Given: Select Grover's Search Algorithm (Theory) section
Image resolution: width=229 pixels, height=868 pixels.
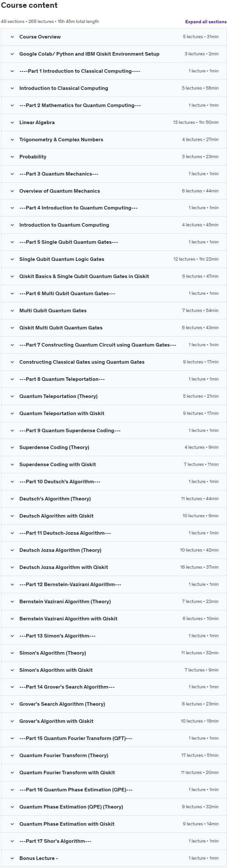Looking at the screenshot, I should coord(114,704).
